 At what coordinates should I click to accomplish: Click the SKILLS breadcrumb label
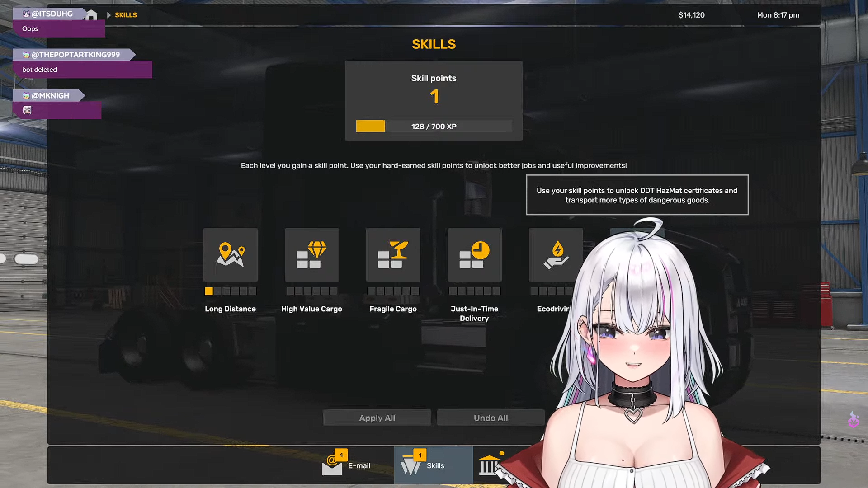tap(126, 15)
